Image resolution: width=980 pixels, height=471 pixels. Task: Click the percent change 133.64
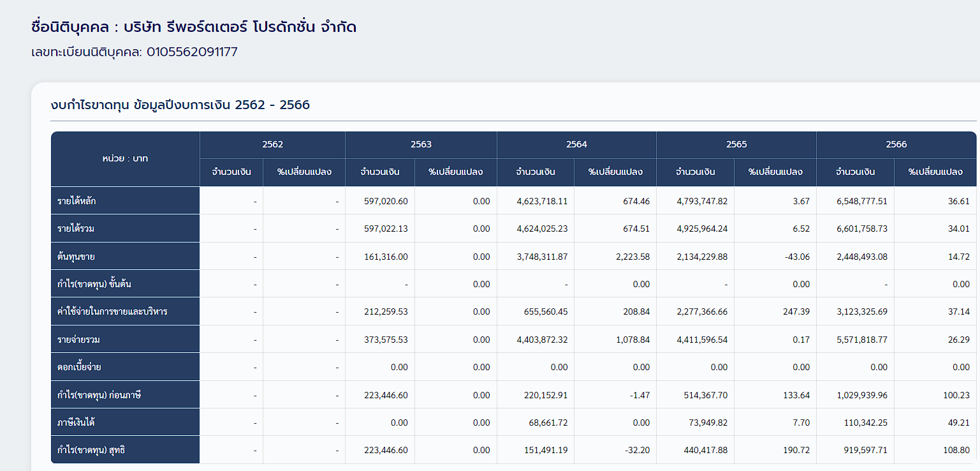(x=796, y=395)
